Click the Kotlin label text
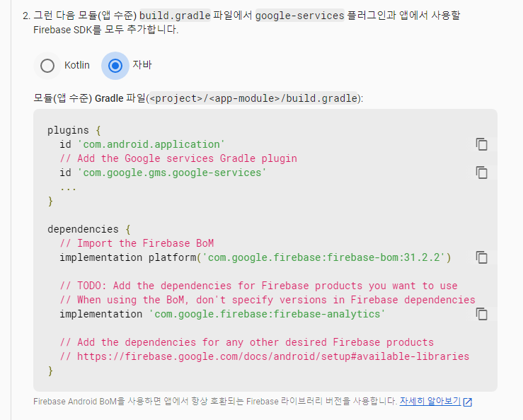This screenshot has width=523, height=420. 76,65
